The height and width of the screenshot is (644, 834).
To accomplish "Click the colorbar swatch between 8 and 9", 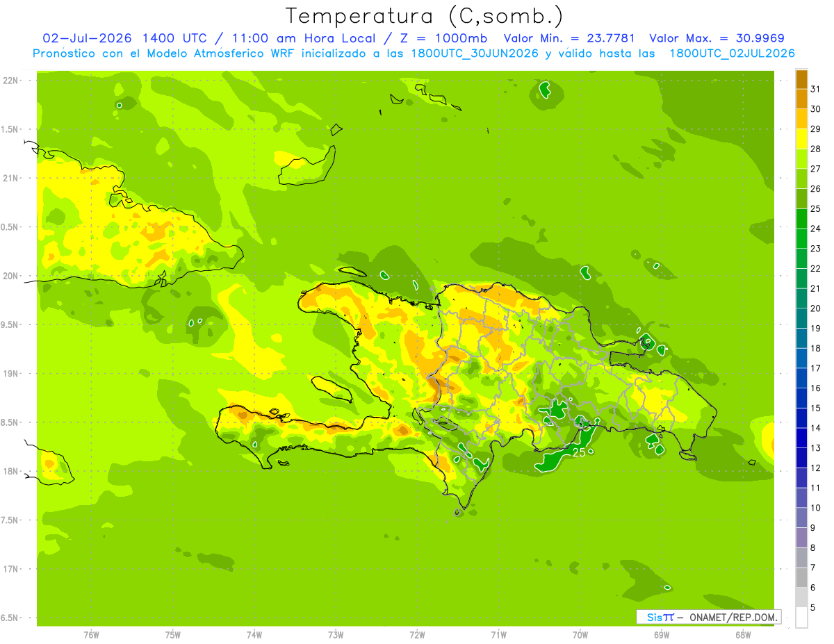I will tap(801, 538).
